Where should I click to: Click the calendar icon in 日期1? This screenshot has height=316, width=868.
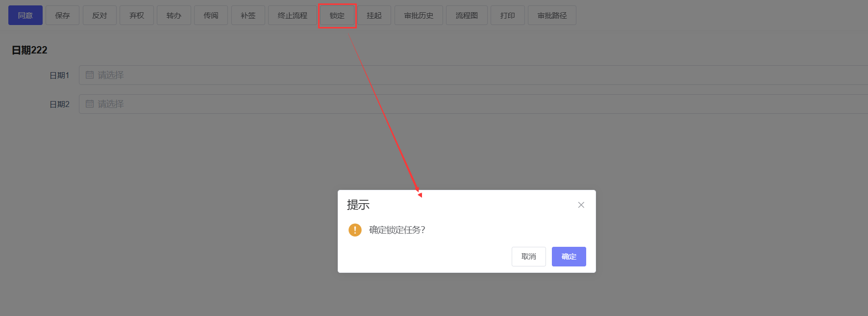click(x=90, y=75)
